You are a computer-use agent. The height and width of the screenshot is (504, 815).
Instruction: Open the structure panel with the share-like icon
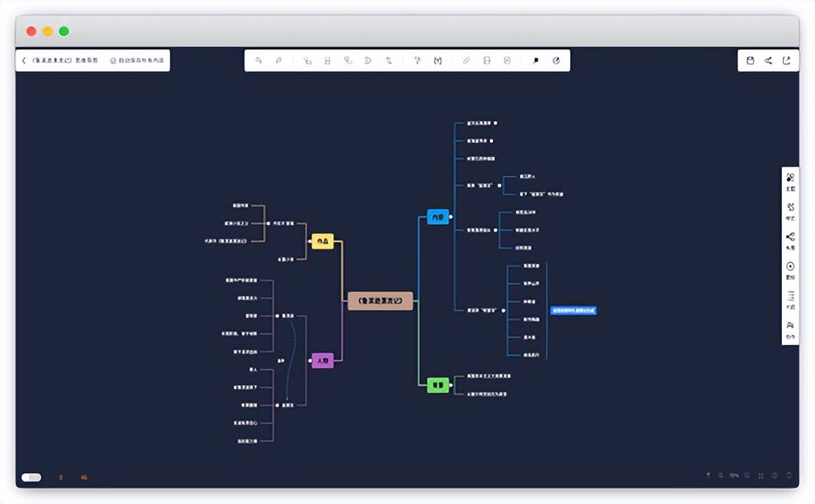coord(790,241)
